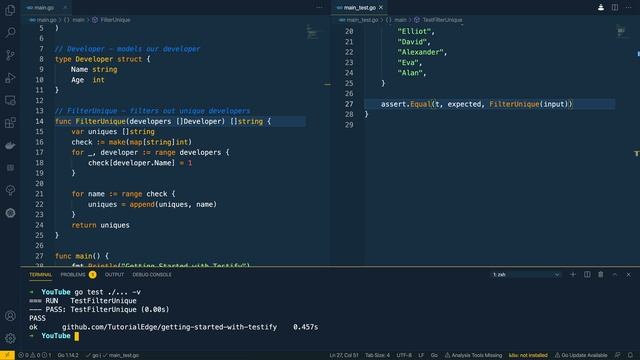Select the PROBLEMS panel tab
The image size is (640, 360).
[x=73, y=275]
